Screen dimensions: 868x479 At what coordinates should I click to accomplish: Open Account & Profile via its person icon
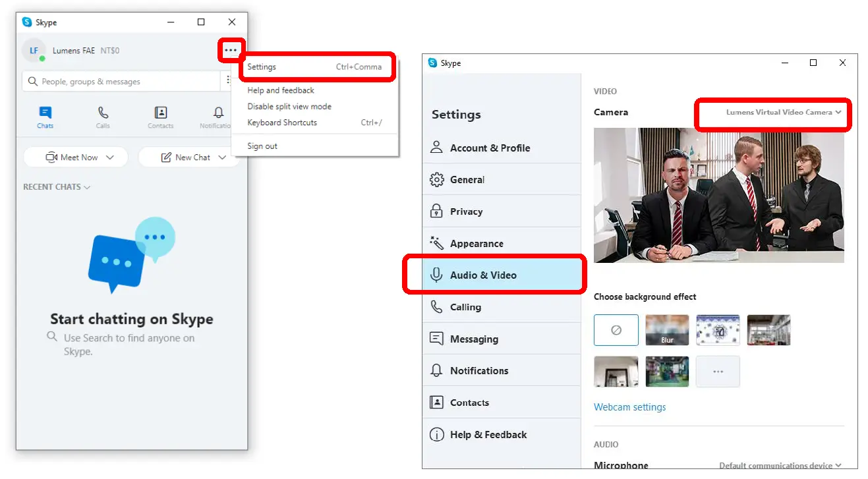(436, 148)
